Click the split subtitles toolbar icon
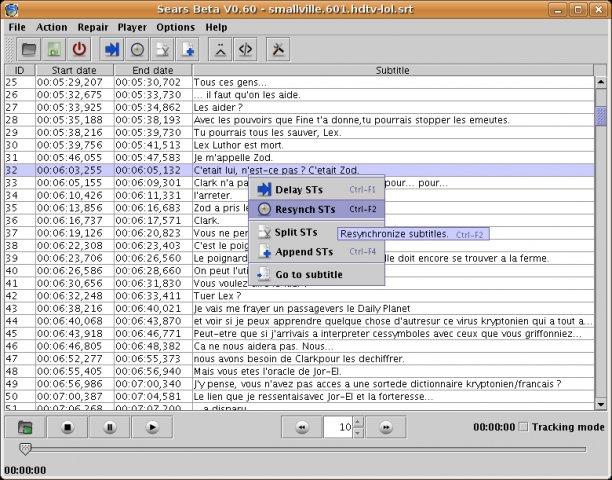Viewport: 612px width, 480px height. point(163,50)
